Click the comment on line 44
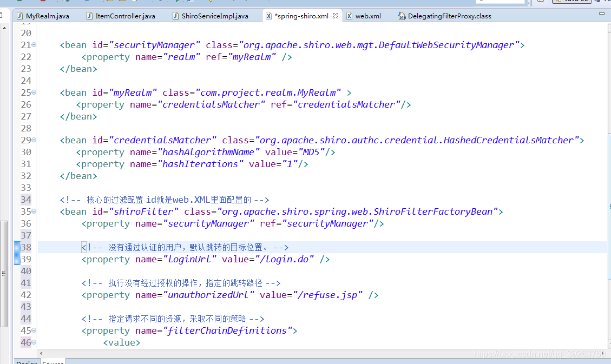Screen dimensions: 611x364 pyautogui.click(x=173, y=319)
